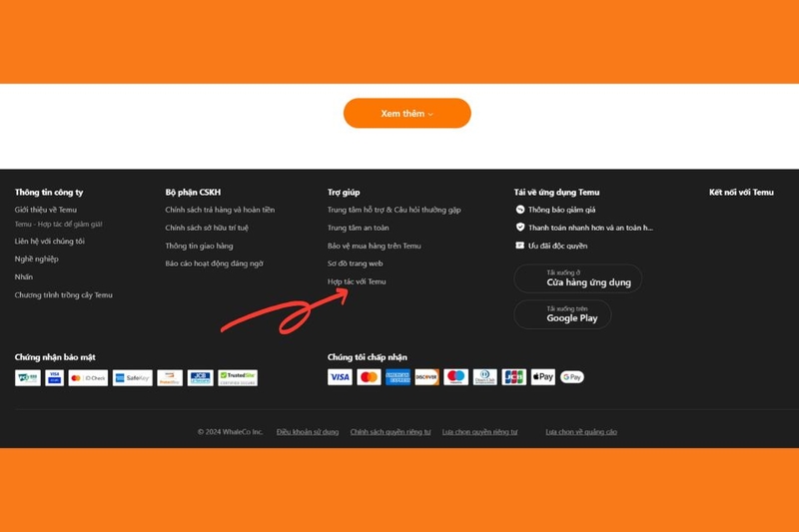Click the Chúng tôi chấp nhận heading
Viewport: 799px width, 532px height.
coord(368,357)
